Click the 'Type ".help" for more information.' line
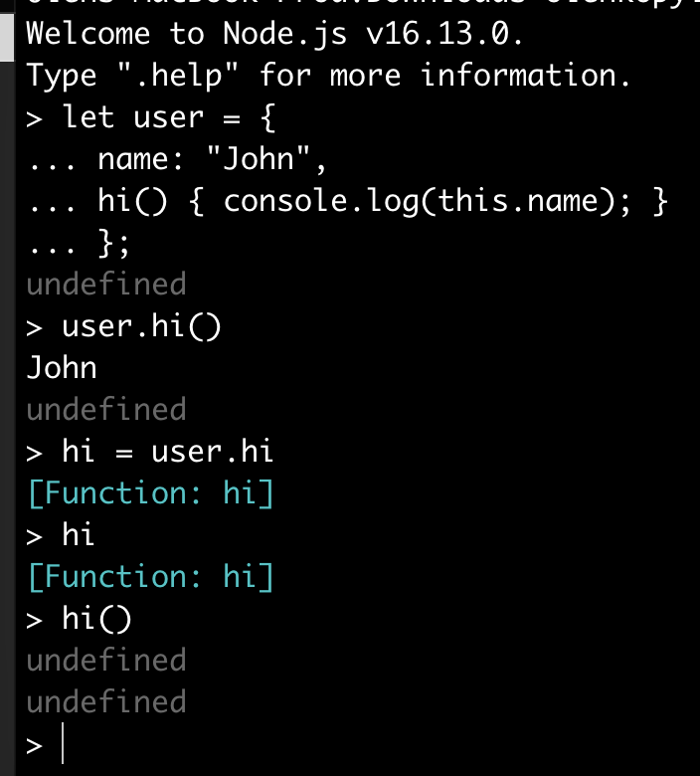Image resolution: width=700 pixels, height=776 pixels. [328, 76]
